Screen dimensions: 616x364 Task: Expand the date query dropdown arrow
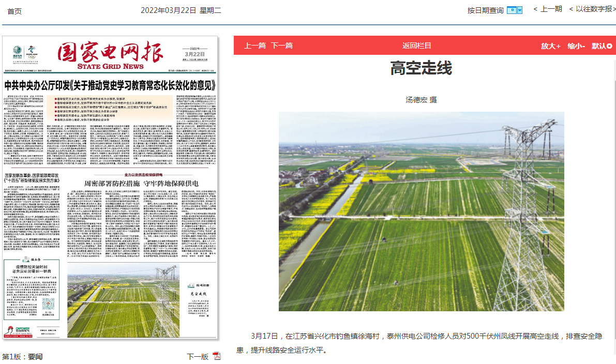click(520, 10)
